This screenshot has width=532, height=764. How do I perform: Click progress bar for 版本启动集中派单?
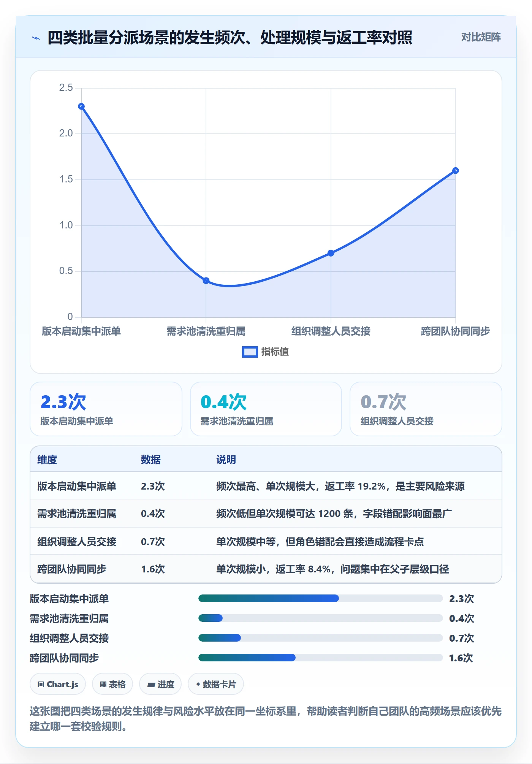click(320, 599)
